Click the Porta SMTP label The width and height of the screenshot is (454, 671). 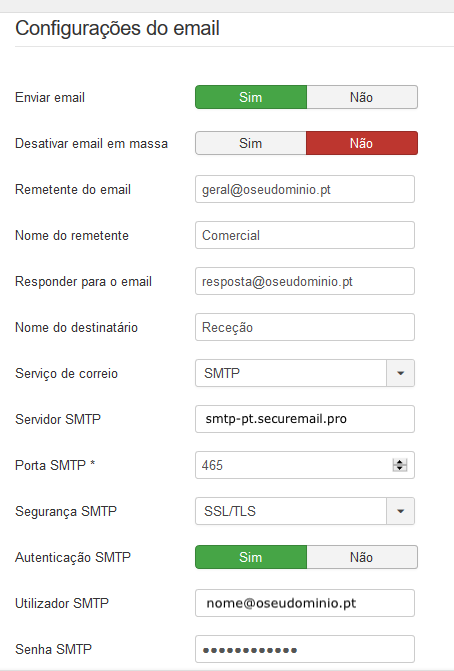[x=55, y=465]
